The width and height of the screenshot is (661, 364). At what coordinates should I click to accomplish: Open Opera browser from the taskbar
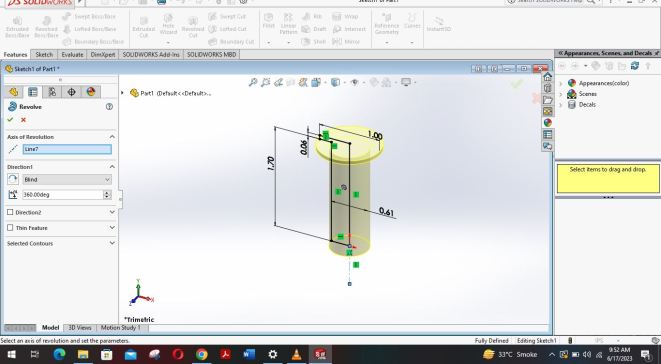coord(178,355)
